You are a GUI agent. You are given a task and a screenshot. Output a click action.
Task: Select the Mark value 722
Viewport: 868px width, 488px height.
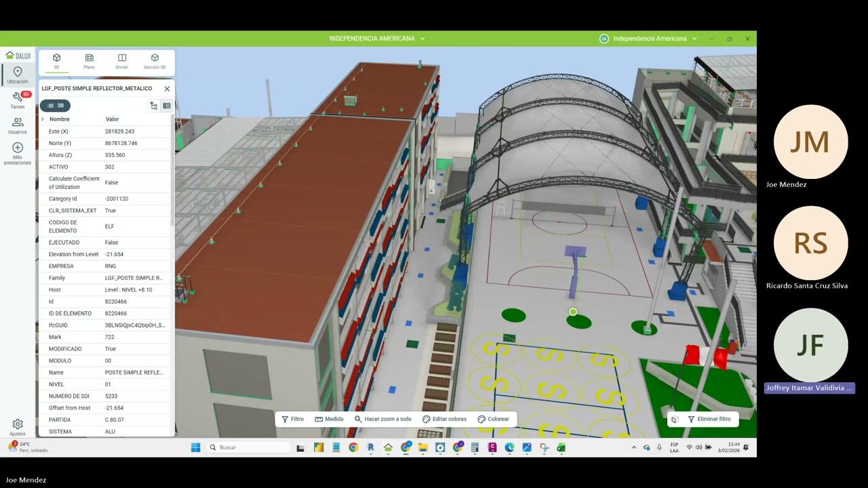pos(109,337)
